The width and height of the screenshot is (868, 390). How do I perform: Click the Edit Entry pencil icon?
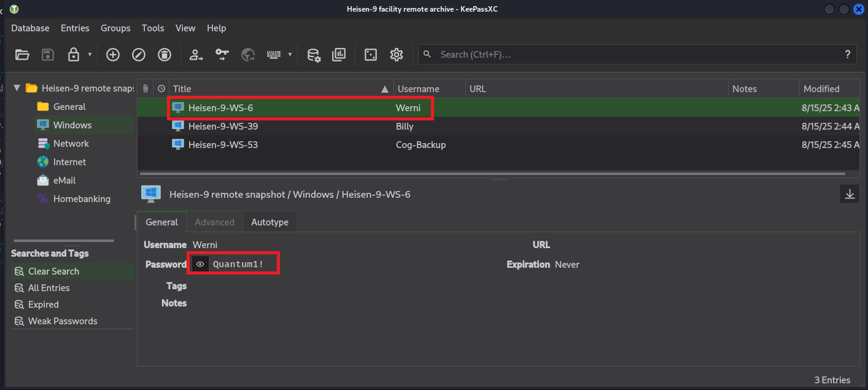139,55
